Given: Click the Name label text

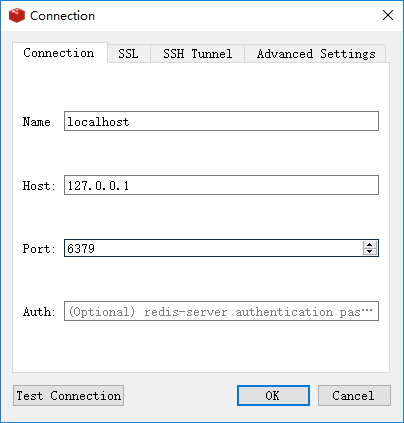Looking at the screenshot, I should click(37, 122).
